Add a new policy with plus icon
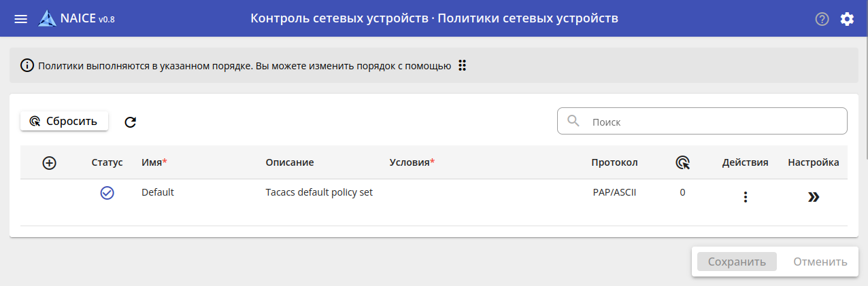Screen dimensions: 868x286 click(49, 163)
